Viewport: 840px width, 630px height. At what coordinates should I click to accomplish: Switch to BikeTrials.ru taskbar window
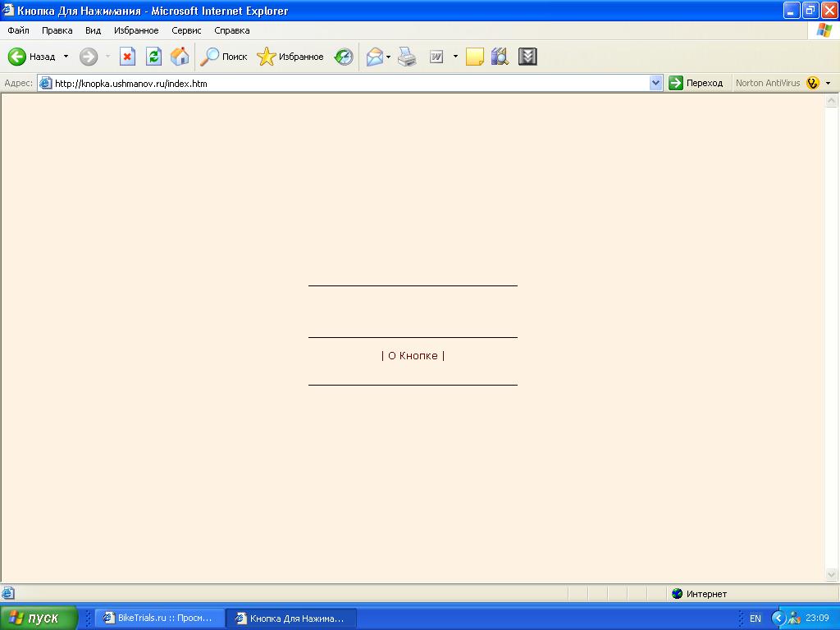pyautogui.click(x=157, y=619)
